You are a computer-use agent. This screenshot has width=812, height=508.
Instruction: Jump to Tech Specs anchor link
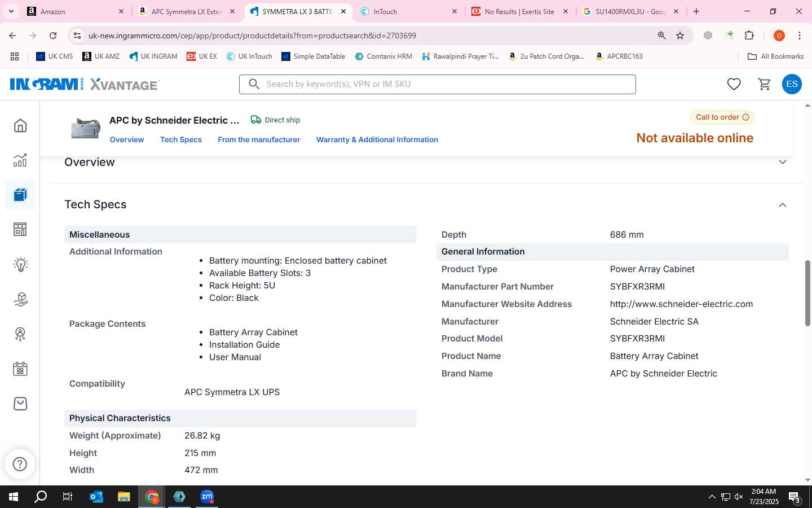(x=181, y=139)
